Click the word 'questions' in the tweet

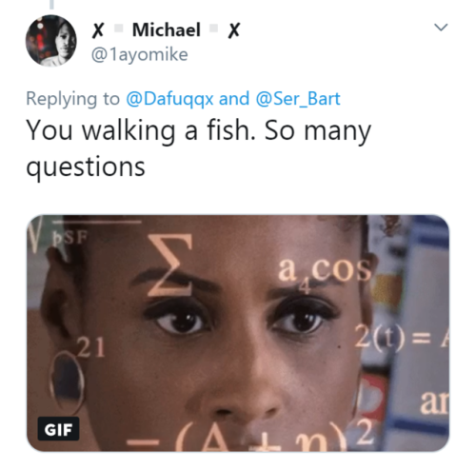(86, 167)
